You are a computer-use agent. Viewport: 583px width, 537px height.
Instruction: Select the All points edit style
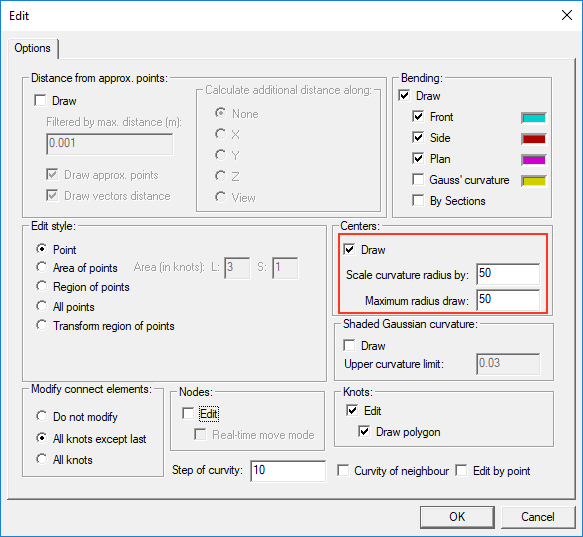pos(42,306)
